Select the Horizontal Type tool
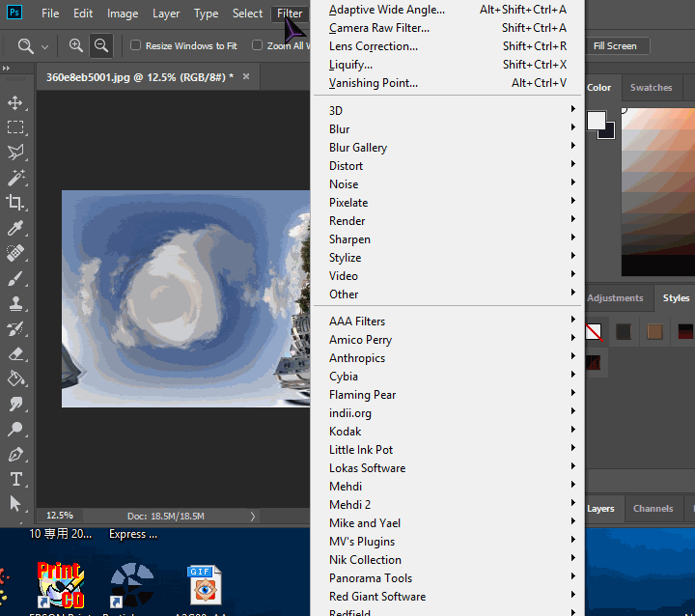Screen dimensions: 695x616 click(x=15, y=480)
